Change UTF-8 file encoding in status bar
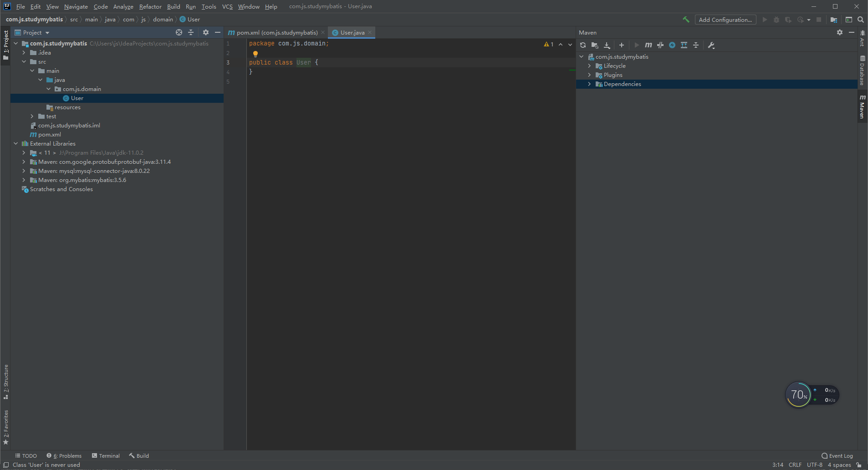 point(815,465)
